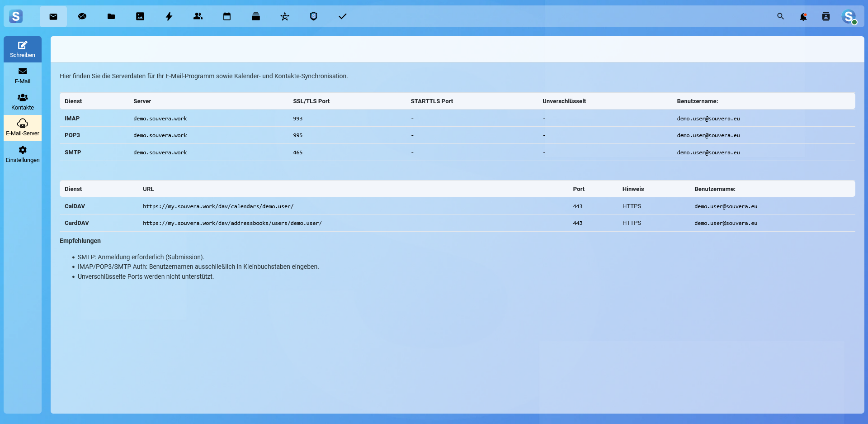Open the top bar Contacts people icon

click(x=198, y=17)
